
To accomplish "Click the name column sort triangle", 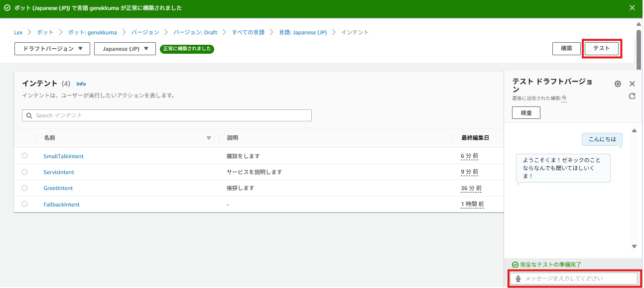I will (209, 138).
